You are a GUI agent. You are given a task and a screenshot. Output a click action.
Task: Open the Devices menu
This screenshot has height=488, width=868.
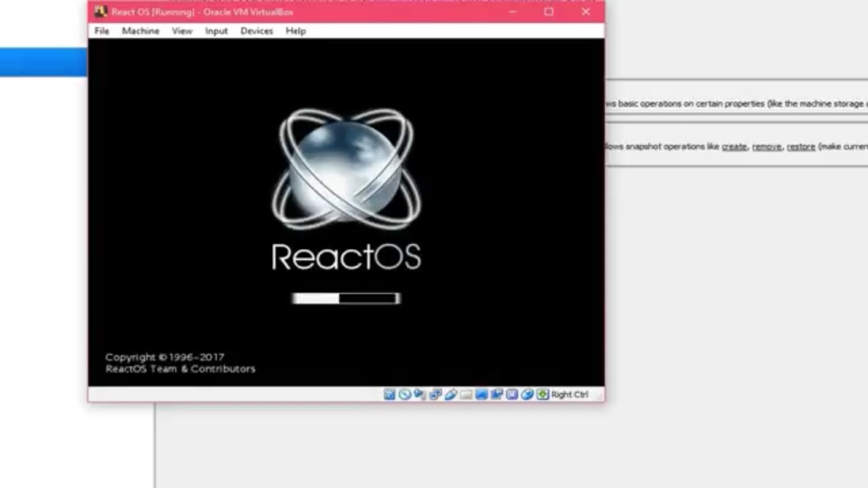256,31
